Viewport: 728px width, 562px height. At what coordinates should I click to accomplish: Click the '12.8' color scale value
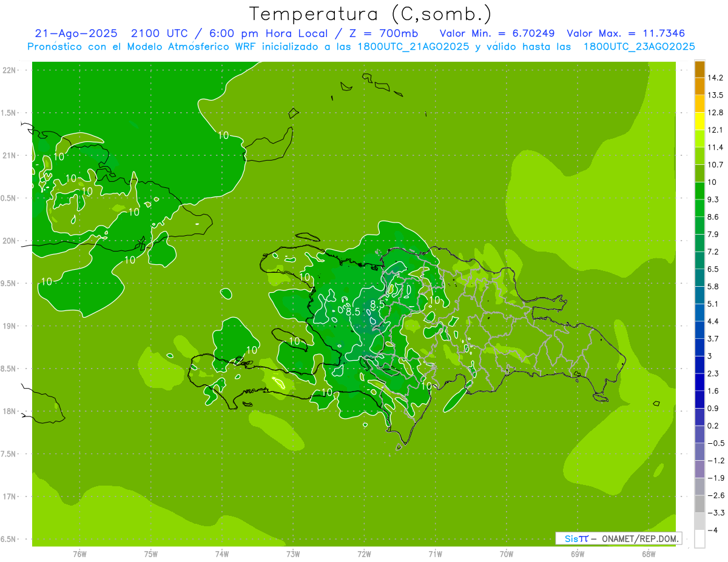pyautogui.click(x=715, y=113)
